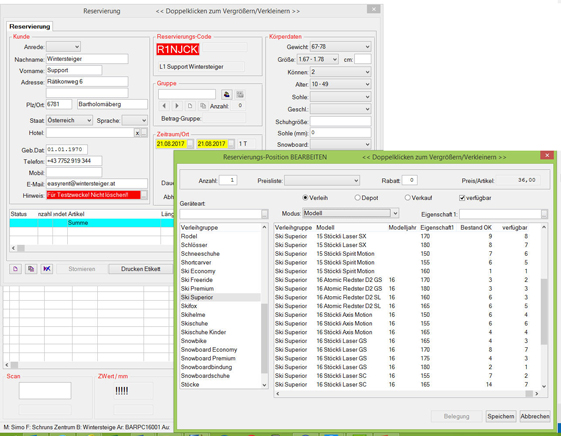The image size is (561, 436).
Task: Open the Preisliste dropdown
Action: pyautogui.click(x=322, y=181)
